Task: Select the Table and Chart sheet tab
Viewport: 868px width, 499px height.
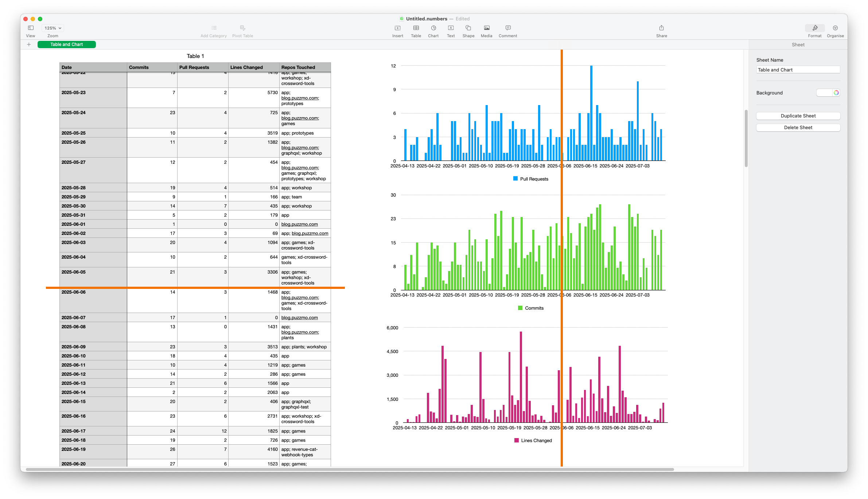Action: [67, 45]
